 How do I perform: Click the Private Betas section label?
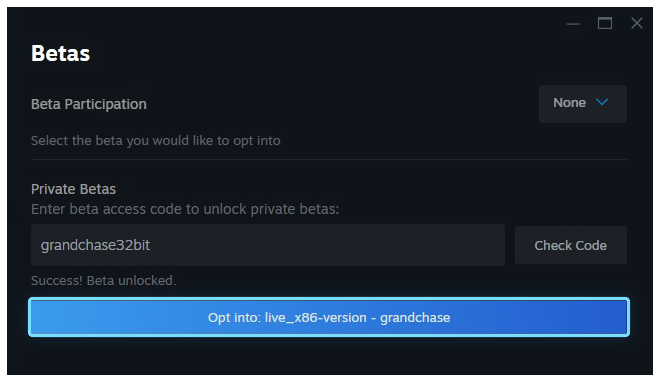click(73, 189)
